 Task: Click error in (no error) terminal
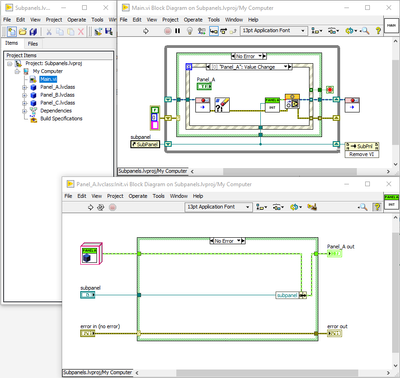[87, 333]
